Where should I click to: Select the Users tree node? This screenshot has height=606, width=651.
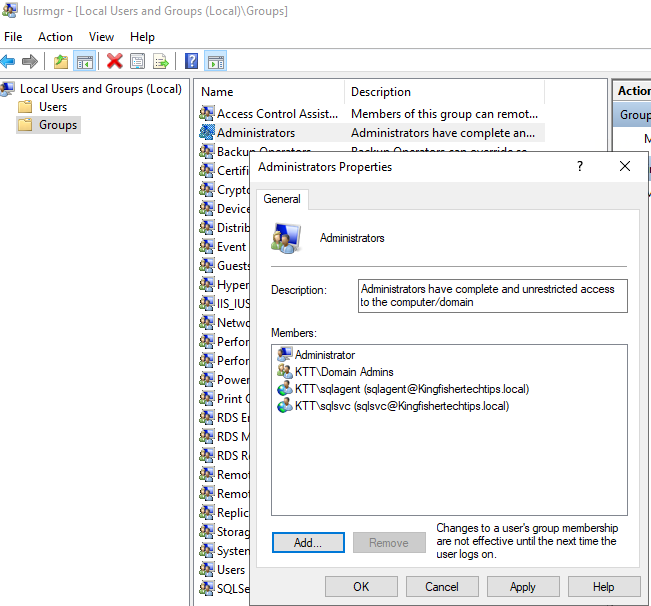point(53,107)
